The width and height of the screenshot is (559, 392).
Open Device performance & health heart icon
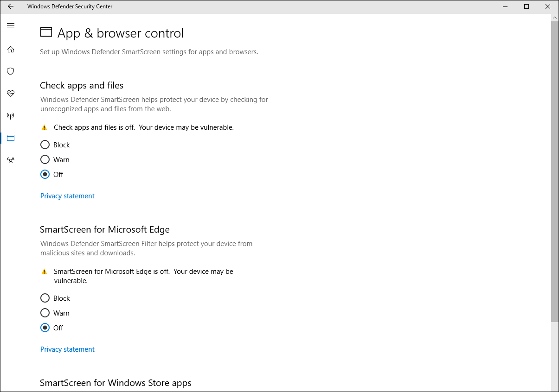coord(11,94)
